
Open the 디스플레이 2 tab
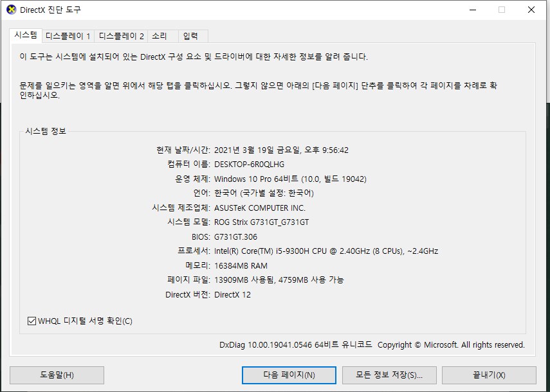[x=121, y=36]
